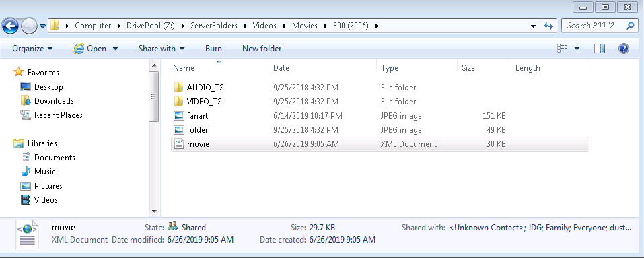Viewport: 644px width, 258px height.
Task: Click the search magnifier icon
Action: coord(630,26)
